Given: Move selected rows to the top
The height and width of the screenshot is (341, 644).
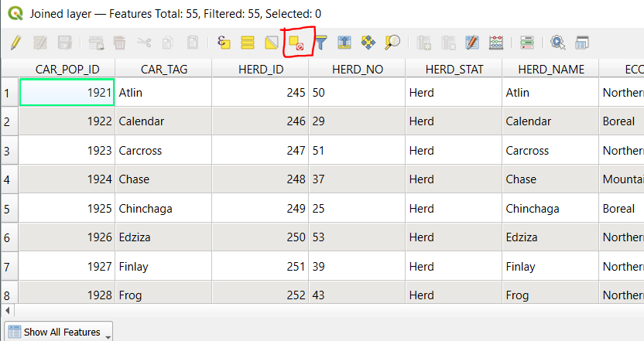Looking at the screenshot, I should 344,43.
